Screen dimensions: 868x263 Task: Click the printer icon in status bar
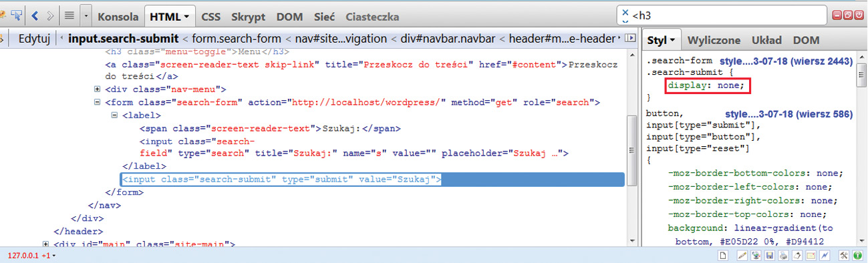(783, 256)
